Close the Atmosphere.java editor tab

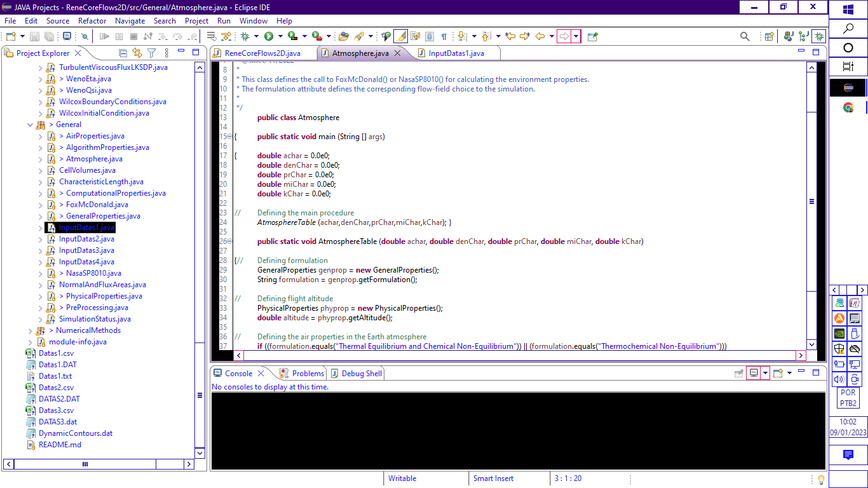point(398,53)
